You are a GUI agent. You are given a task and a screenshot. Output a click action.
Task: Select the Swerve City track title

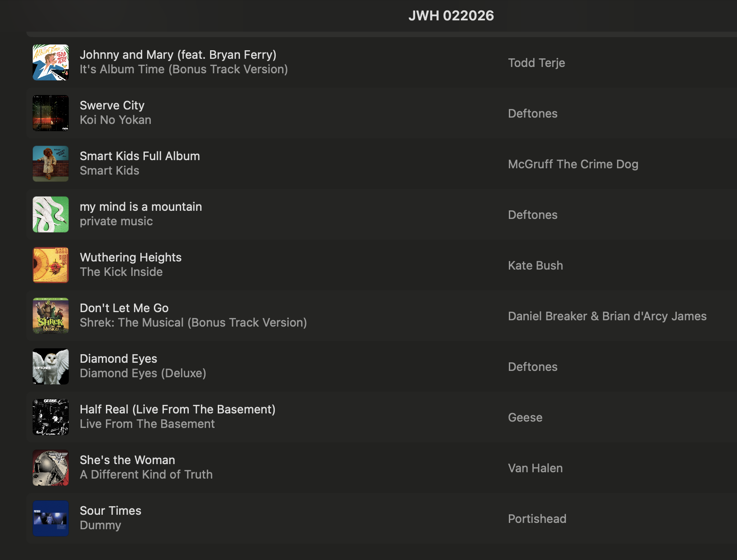click(112, 105)
